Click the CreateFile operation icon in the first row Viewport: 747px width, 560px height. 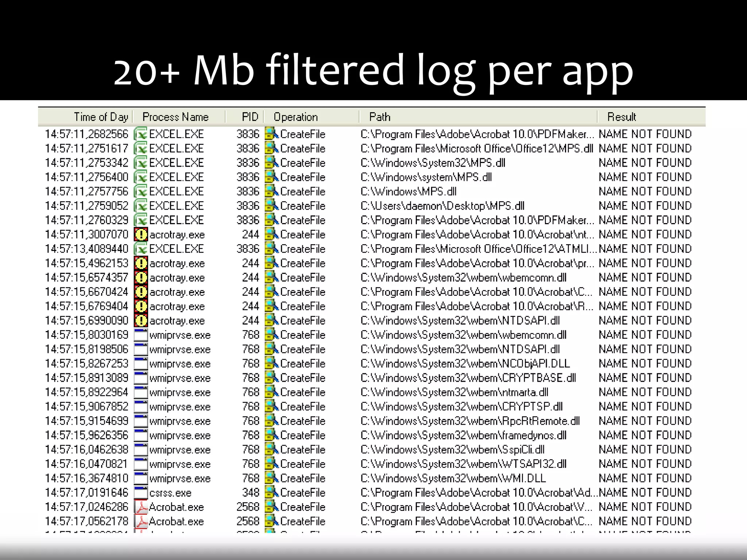click(x=271, y=134)
